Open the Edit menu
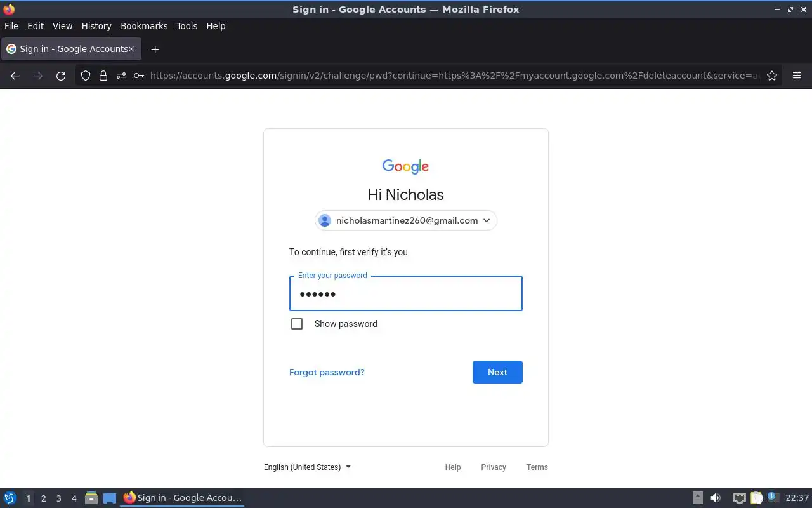 36,26
